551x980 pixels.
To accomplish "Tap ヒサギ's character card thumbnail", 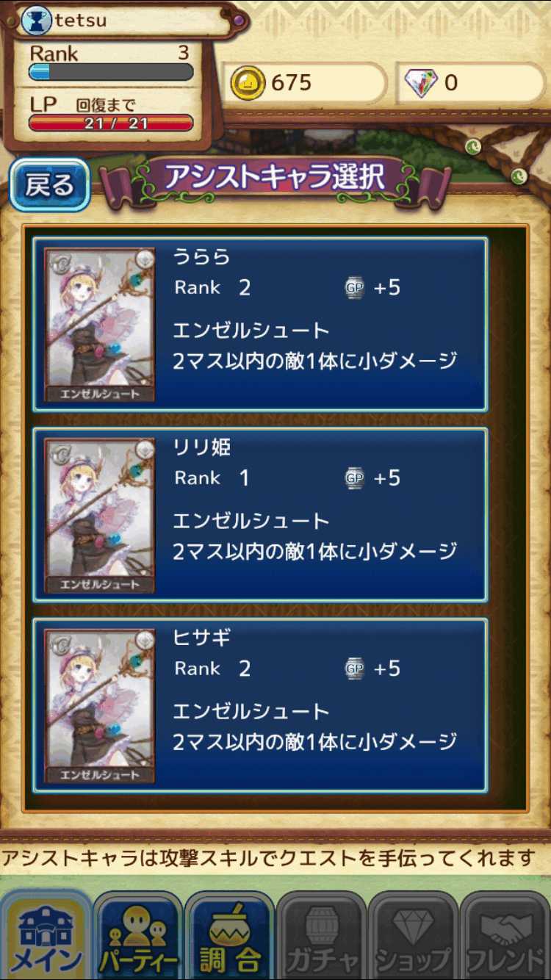I will 99,706.
